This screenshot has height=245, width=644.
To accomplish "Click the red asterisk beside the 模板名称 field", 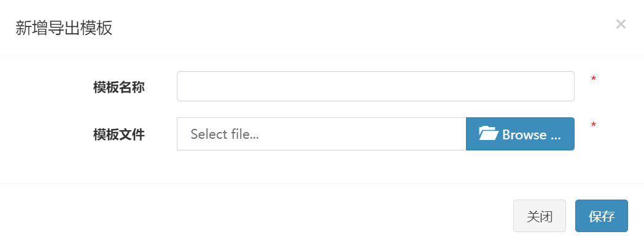I will tap(593, 79).
